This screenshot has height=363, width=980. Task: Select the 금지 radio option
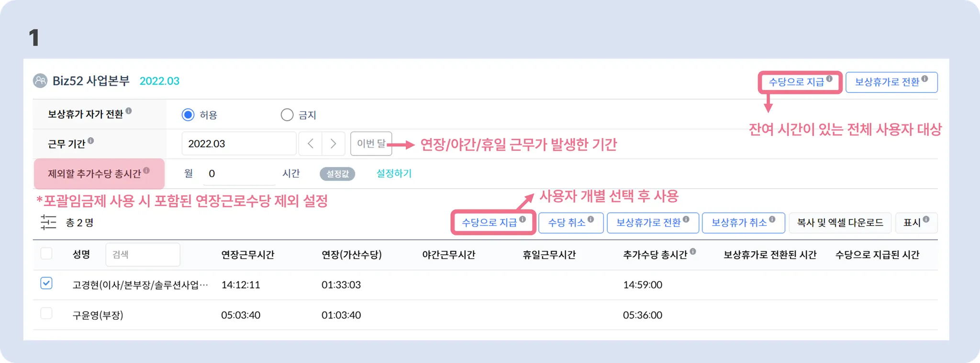point(287,115)
